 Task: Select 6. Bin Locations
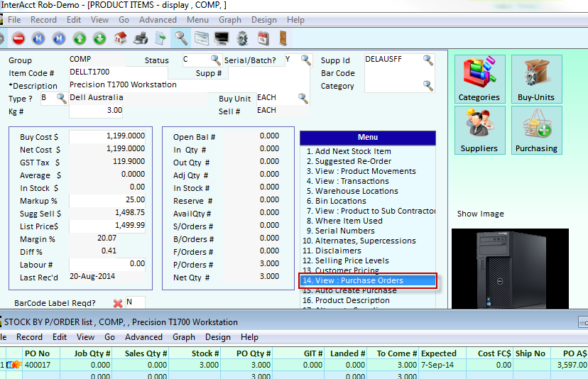(337, 201)
